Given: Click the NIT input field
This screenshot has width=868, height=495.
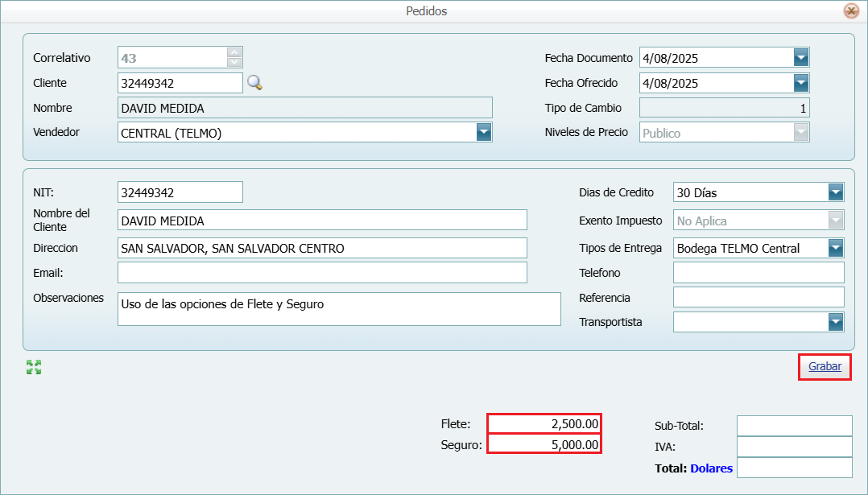Looking at the screenshot, I should [x=179, y=192].
